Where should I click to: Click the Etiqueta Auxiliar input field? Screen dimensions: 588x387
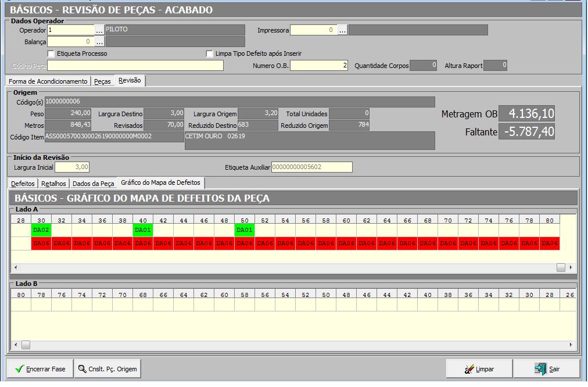pos(311,167)
